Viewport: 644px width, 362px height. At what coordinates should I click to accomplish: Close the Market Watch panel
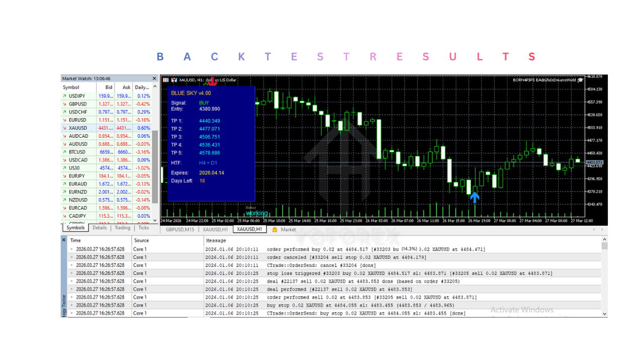click(154, 78)
